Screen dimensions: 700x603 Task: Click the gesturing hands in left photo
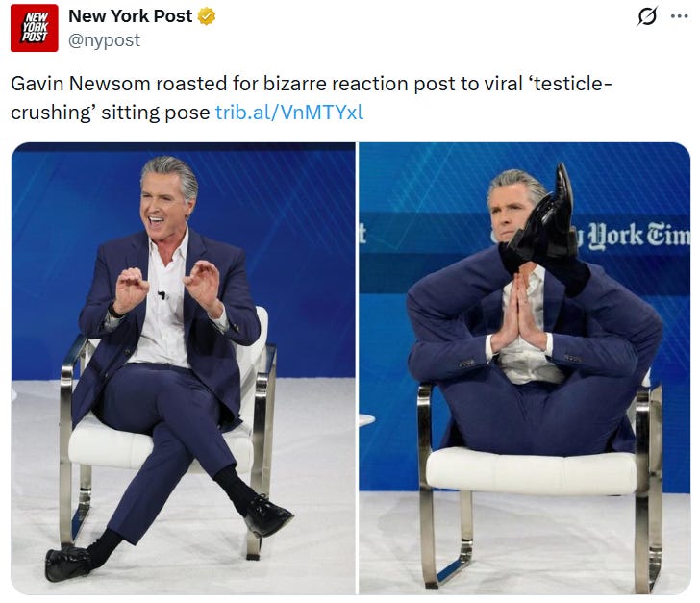pos(168,289)
